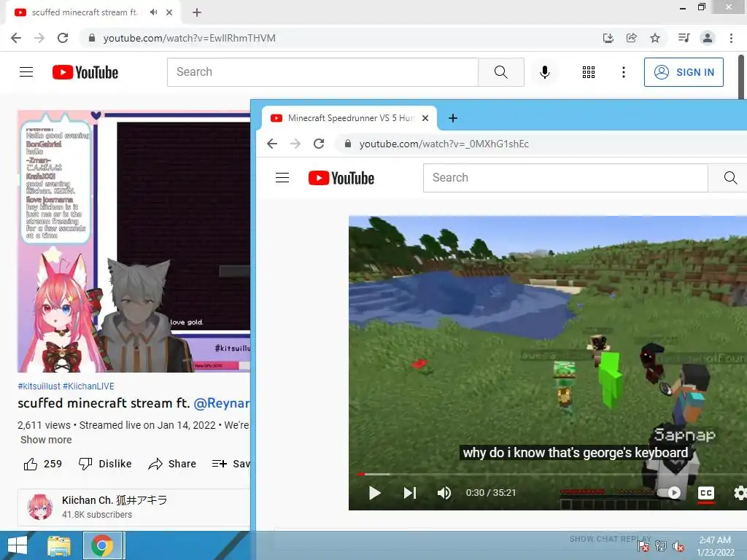This screenshot has height=560, width=747.
Task: Reload the rear window's scuffed minecraft page
Action: point(63,38)
